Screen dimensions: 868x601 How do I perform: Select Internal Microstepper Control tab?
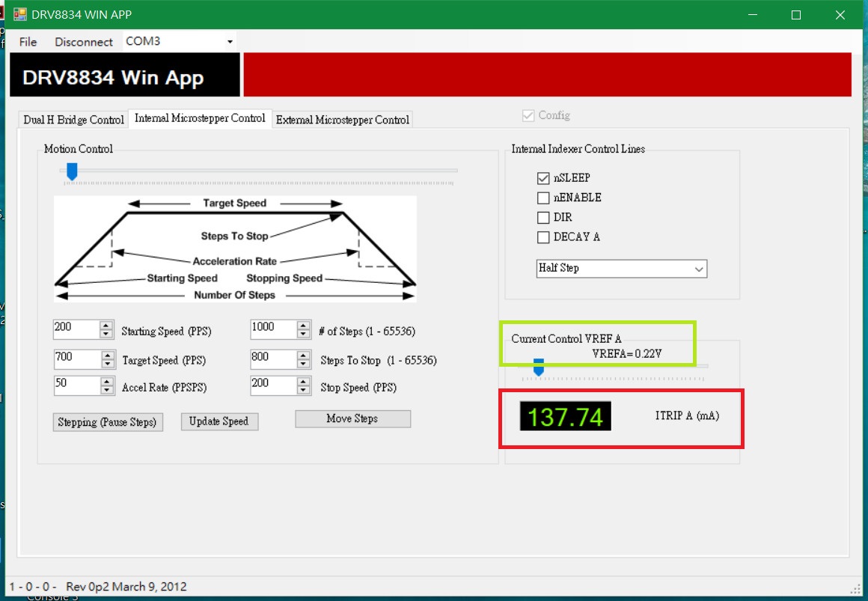pyautogui.click(x=200, y=118)
